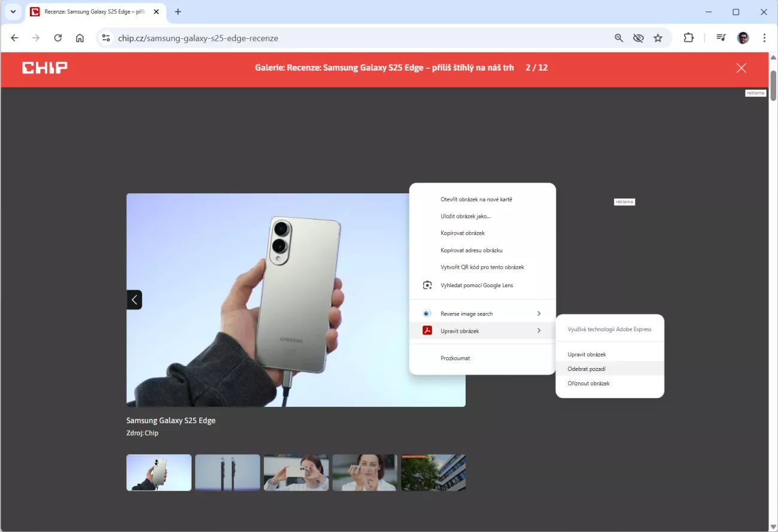
Task: Go to previous gallery image arrow
Action: [x=134, y=300]
